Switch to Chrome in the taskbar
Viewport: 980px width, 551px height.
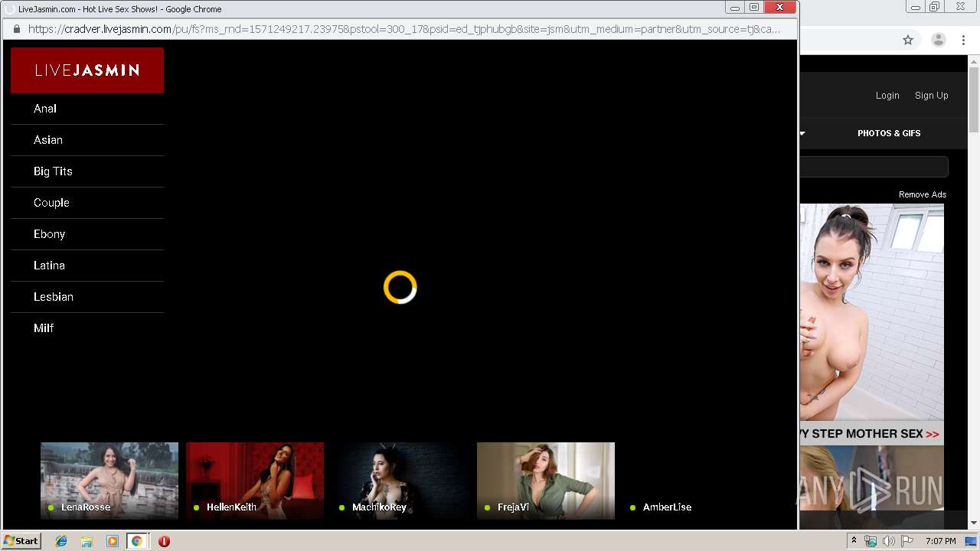[137, 541]
